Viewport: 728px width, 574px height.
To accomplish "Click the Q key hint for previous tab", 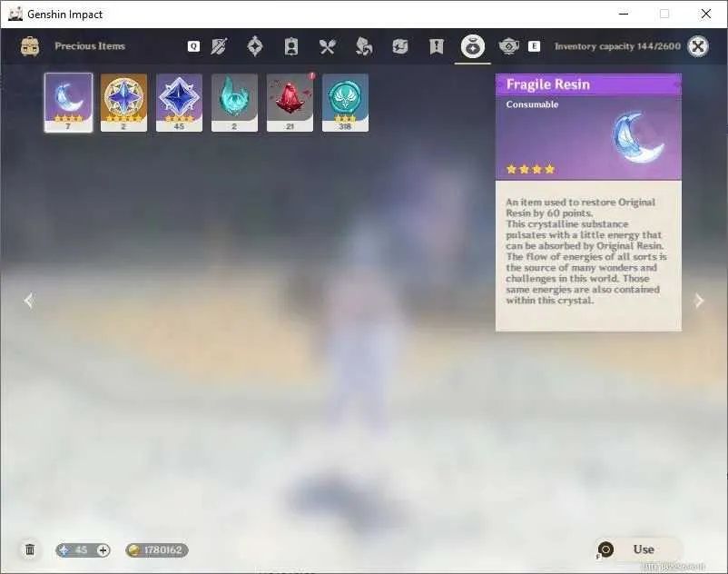I will (x=193, y=46).
